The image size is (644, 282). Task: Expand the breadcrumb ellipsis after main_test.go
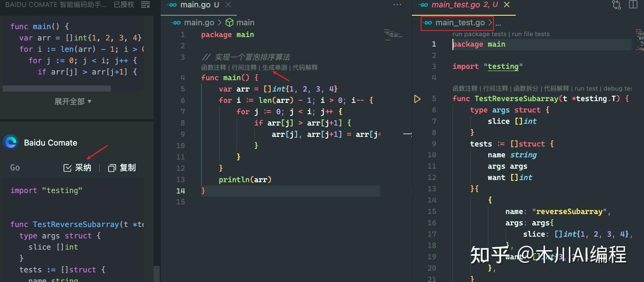498,23
